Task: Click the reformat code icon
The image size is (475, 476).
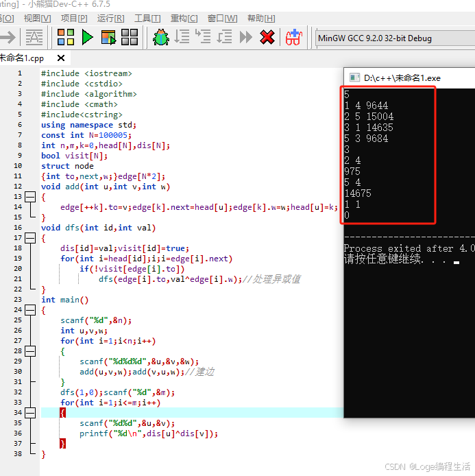Action: point(34,37)
